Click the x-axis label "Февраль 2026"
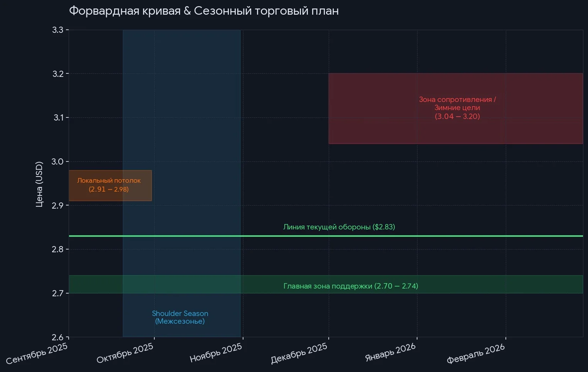This screenshot has height=372, width=588. point(476,353)
